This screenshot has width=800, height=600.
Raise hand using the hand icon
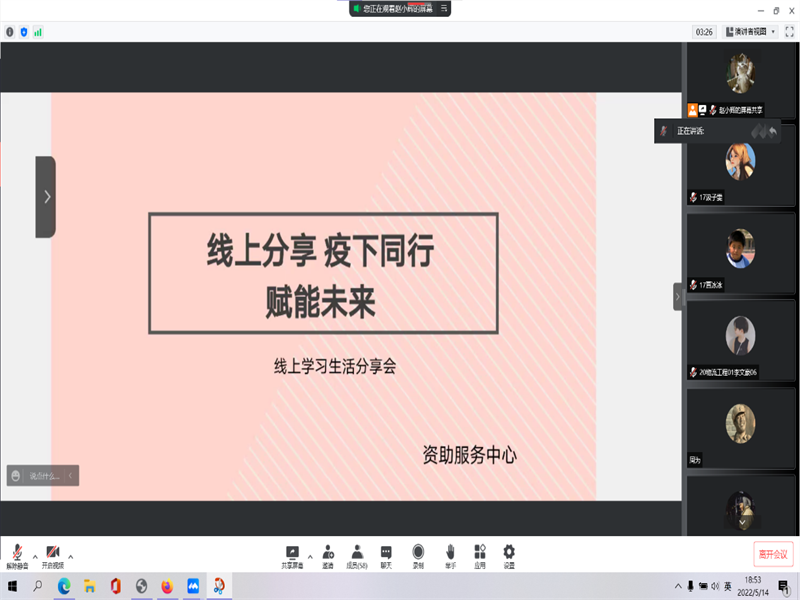(450, 555)
